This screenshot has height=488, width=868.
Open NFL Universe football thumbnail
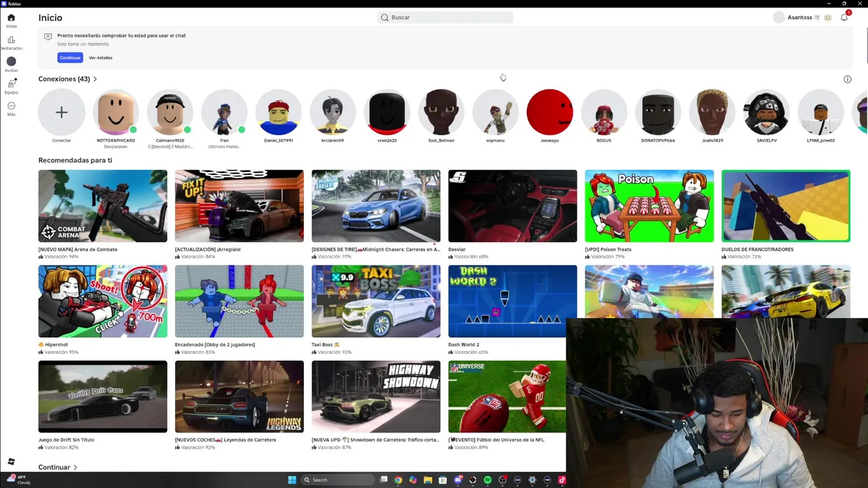click(x=507, y=396)
